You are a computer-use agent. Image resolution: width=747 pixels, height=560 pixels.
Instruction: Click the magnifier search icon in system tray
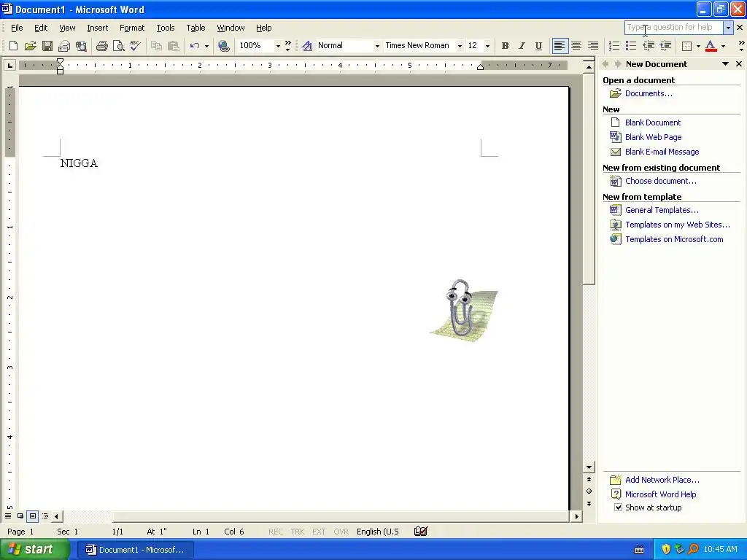coord(693,549)
